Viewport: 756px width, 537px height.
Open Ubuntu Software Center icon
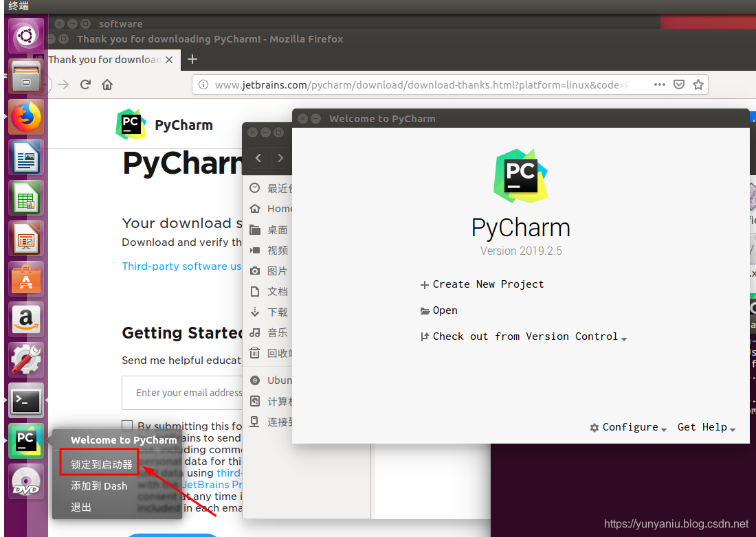click(x=26, y=279)
